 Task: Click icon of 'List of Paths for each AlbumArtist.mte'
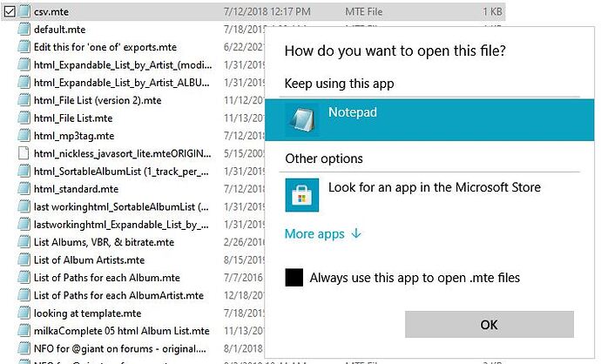24,295
